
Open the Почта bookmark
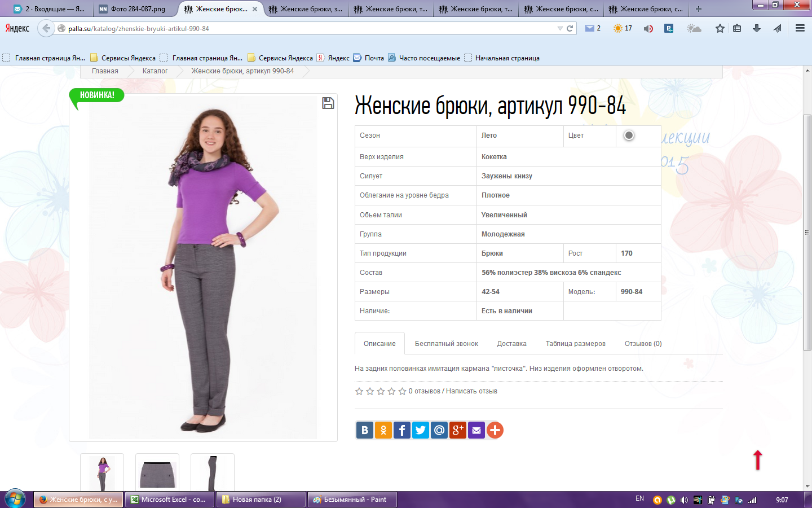369,58
